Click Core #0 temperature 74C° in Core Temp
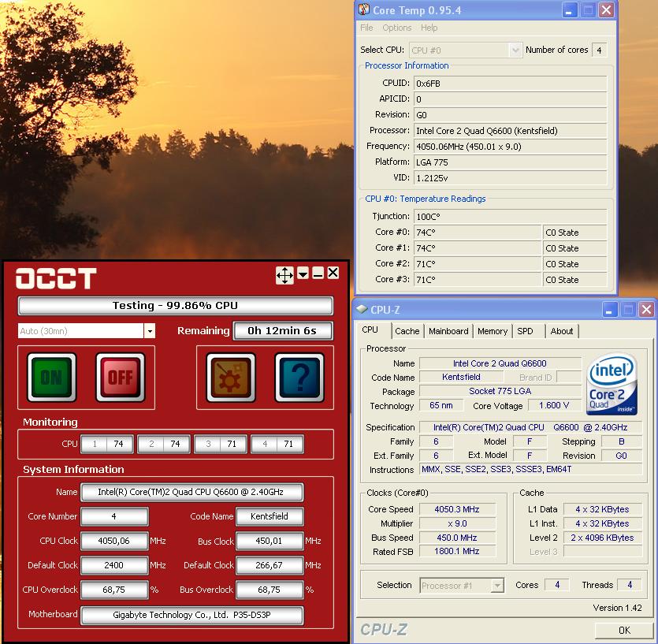 [x=478, y=233]
